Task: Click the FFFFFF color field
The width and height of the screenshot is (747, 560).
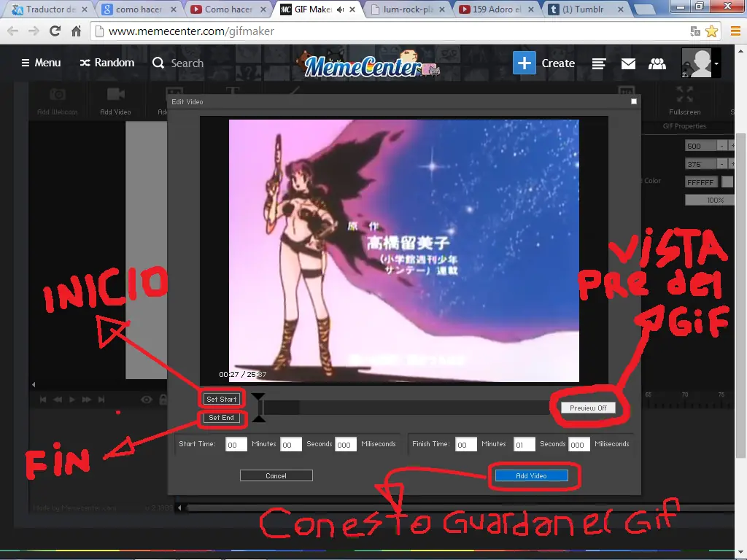Action: (701, 182)
